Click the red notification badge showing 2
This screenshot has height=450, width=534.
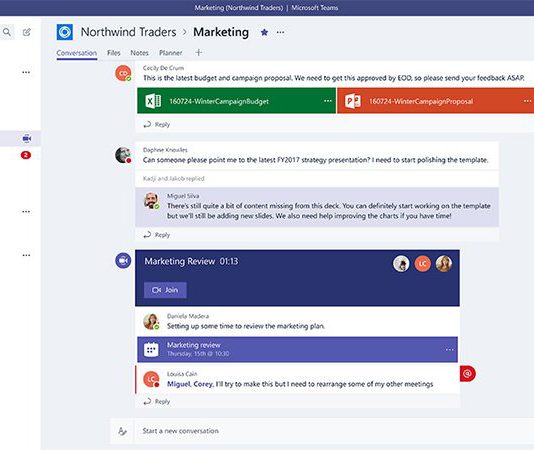point(26,155)
